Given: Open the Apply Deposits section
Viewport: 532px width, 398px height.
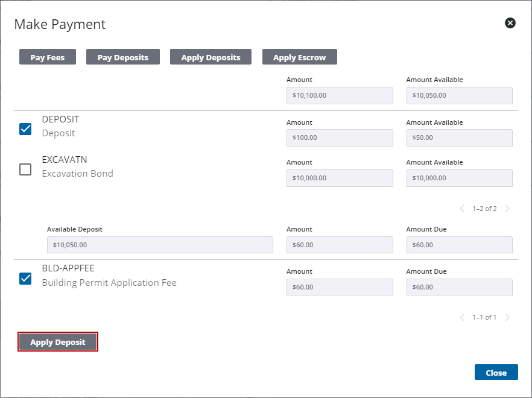Looking at the screenshot, I should click(x=211, y=57).
